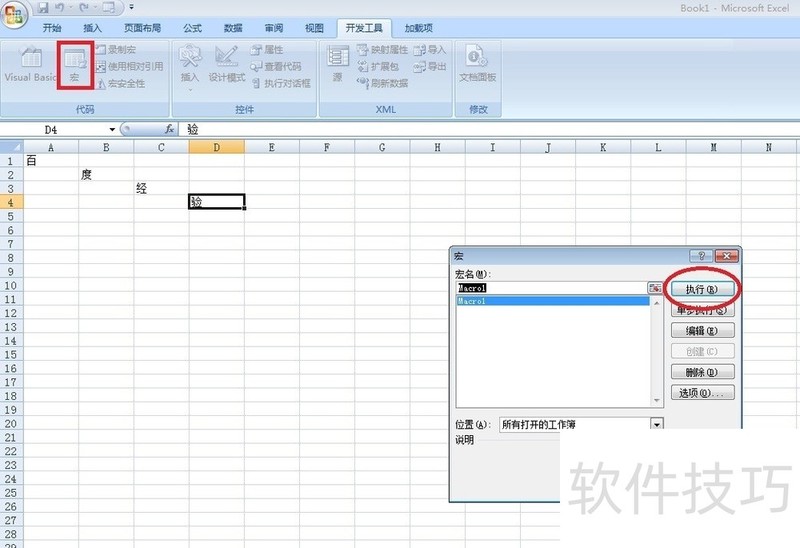Click the 执行 (Run) button
The width and height of the screenshot is (800, 548).
(703, 289)
